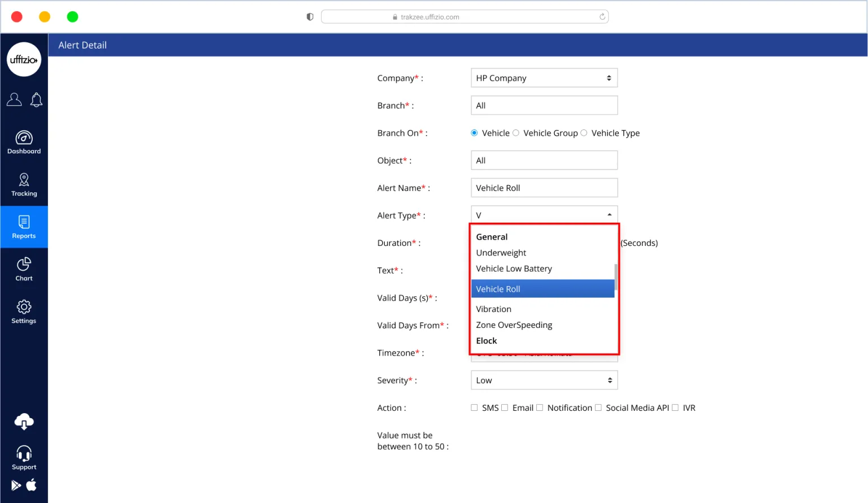Select Zone OverSpeeding option in list
The image size is (868, 503).
pyautogui.click(x=514, y=325)
